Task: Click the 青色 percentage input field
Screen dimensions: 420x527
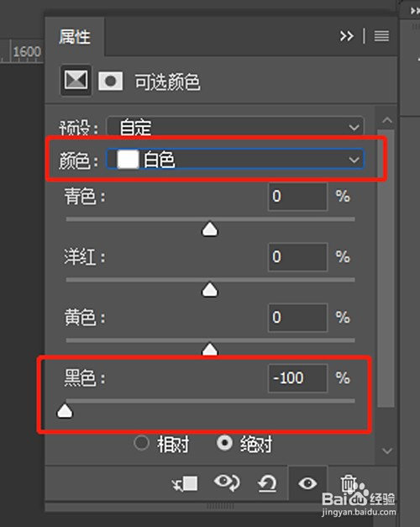Action: [x=297, y=197]
